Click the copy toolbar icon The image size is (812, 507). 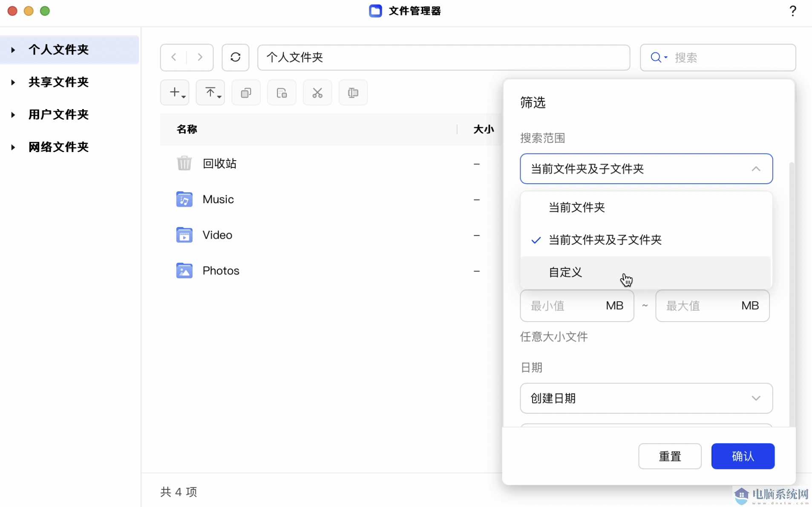click(246, 92)
